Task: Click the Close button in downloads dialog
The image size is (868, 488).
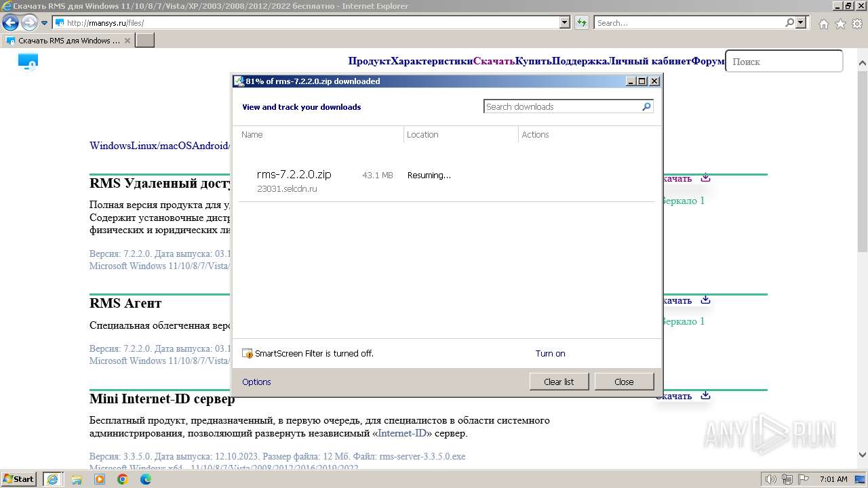Action: 624,382
